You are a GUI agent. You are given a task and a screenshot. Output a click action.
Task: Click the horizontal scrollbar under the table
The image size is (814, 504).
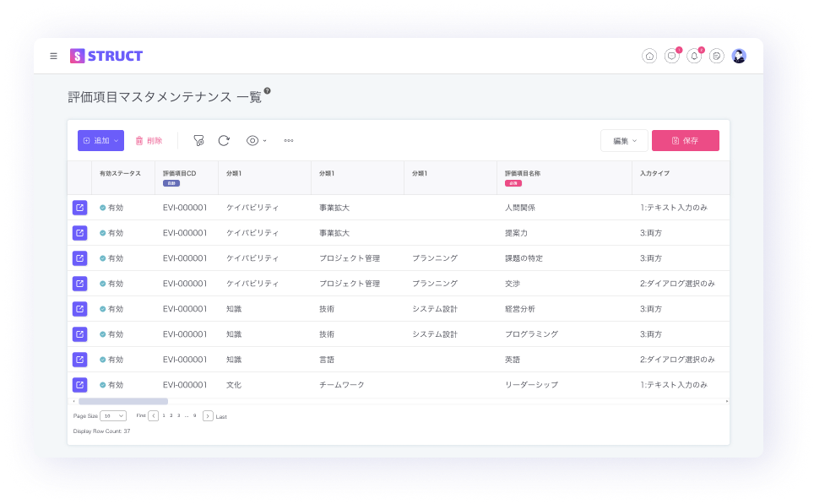click(x=123, y=402)
